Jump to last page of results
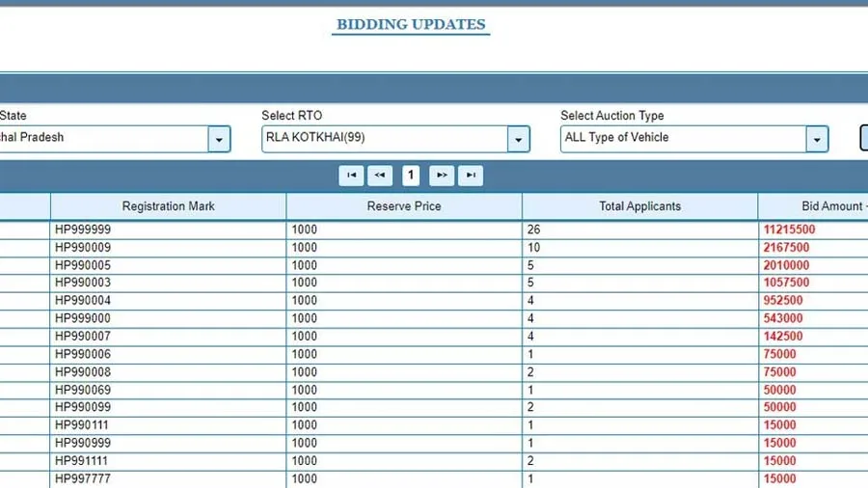 click(471, 176)
